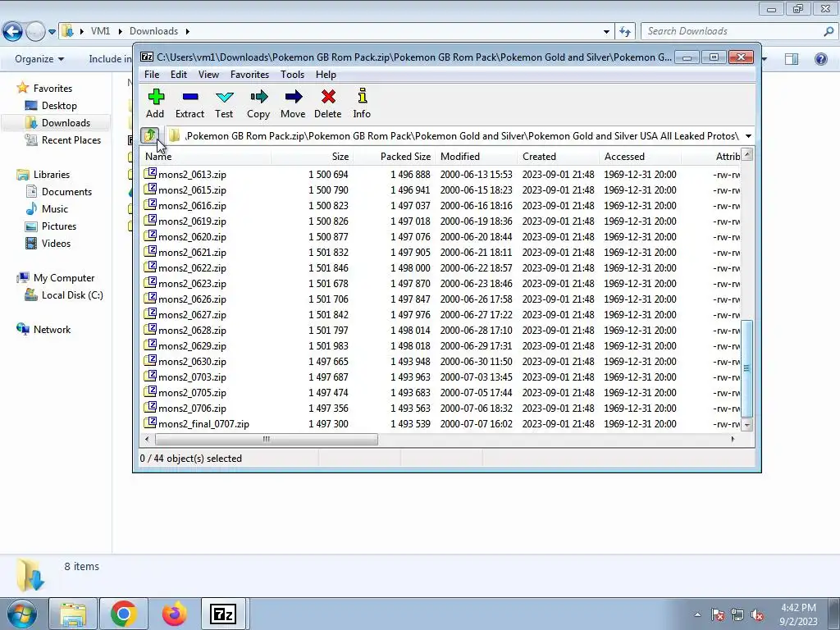
Task: Click the Explorer refresh button
Action: (x=624, y=31)
